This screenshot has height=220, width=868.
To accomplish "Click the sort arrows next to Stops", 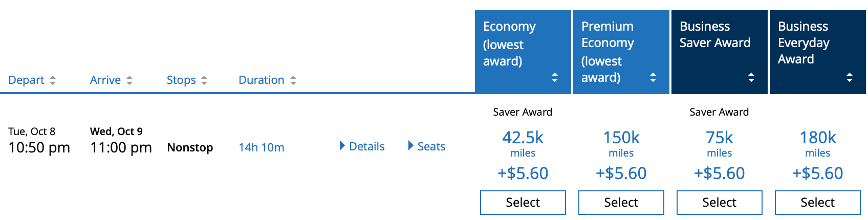I will (x=204, y=80).
